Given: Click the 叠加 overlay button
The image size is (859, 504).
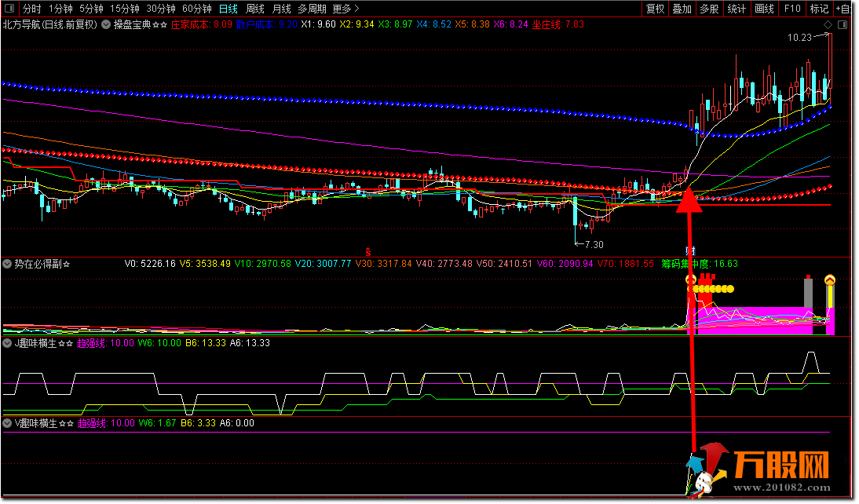Looking at the screenshot, I should pyautogui.click(x=682, y=9).
